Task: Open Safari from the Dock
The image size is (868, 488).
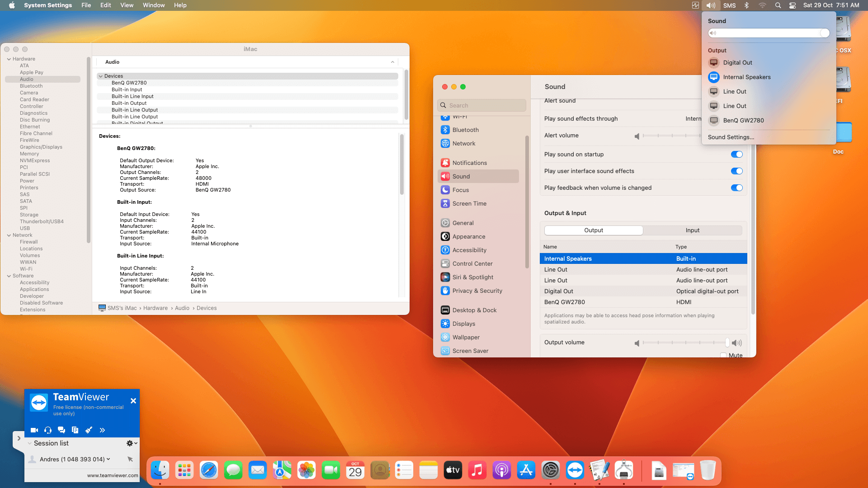Action: pyautogui.click(x=209, y=470)
